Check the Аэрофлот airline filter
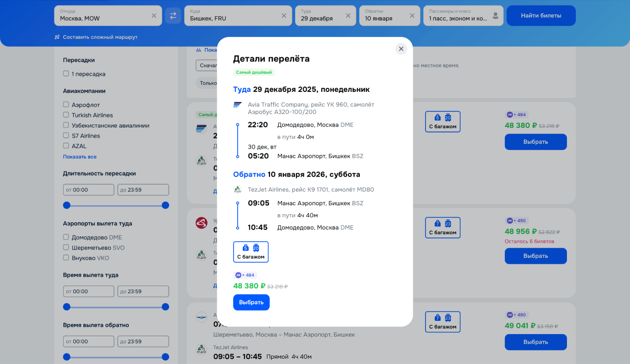This screenshot has width=630, height=364. 66,104
